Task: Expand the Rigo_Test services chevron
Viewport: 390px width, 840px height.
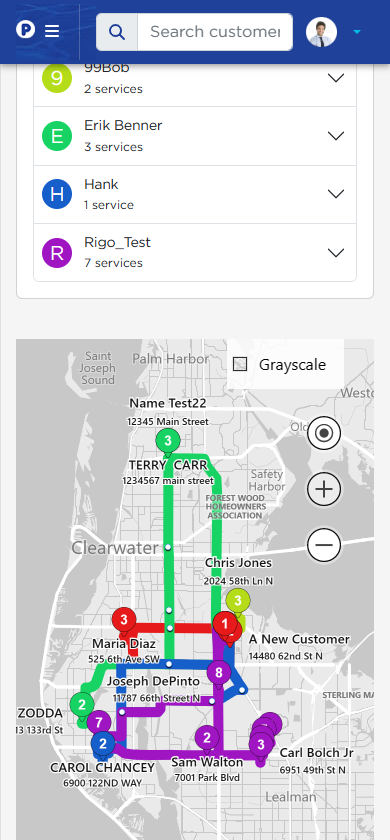Action: (336, 252)
